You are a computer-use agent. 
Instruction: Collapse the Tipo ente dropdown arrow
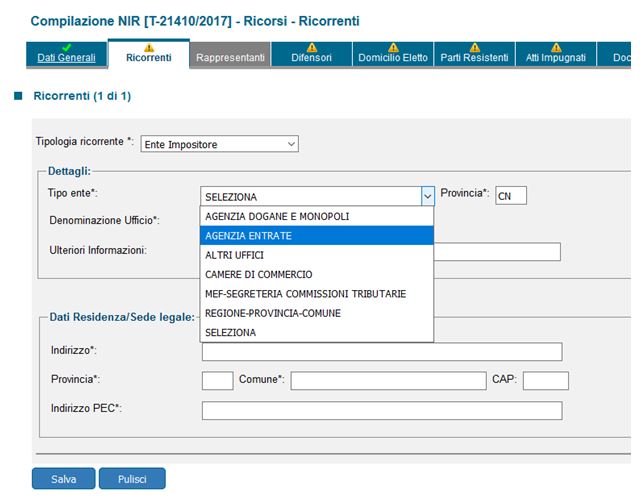[427, 197]
